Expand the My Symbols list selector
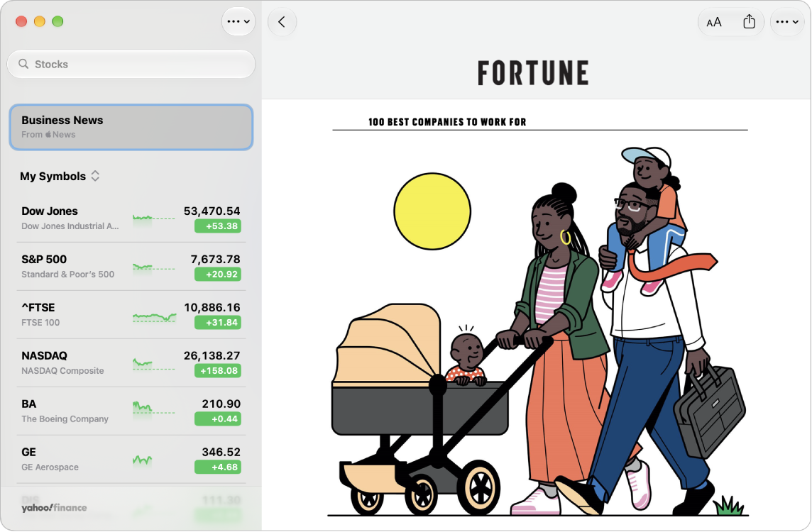Screen dimensions: 812x532 pyautogui.click(x=60, y=176)
